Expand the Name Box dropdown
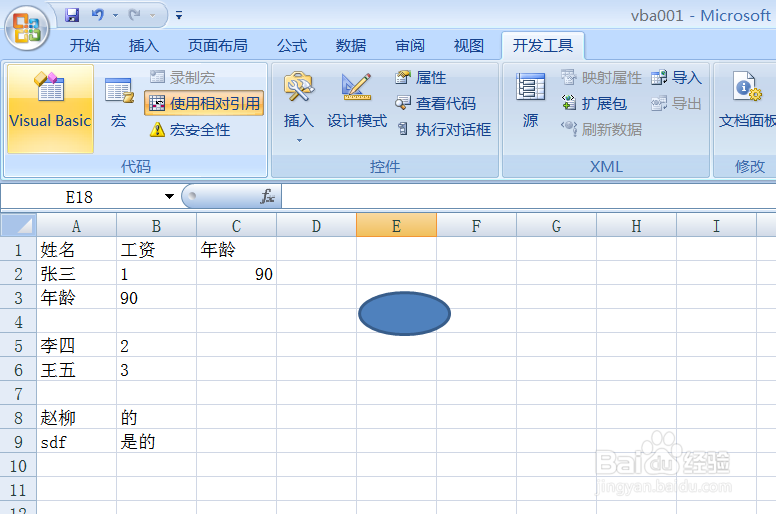The height and width of the screenshot is (514, 776). click(169, 197)
